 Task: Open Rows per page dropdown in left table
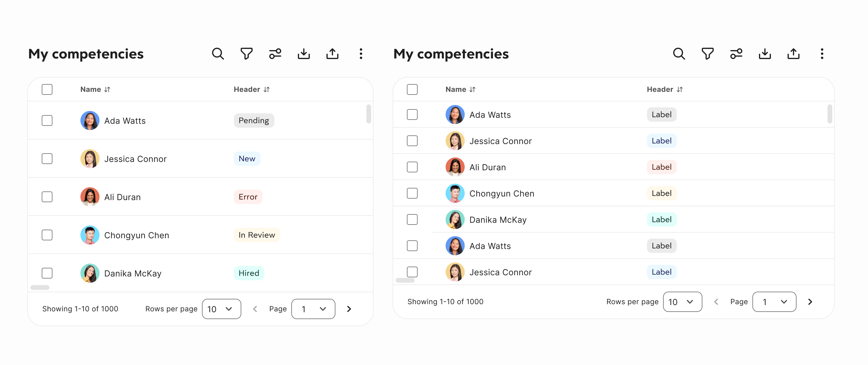click(x=221, y=309)
